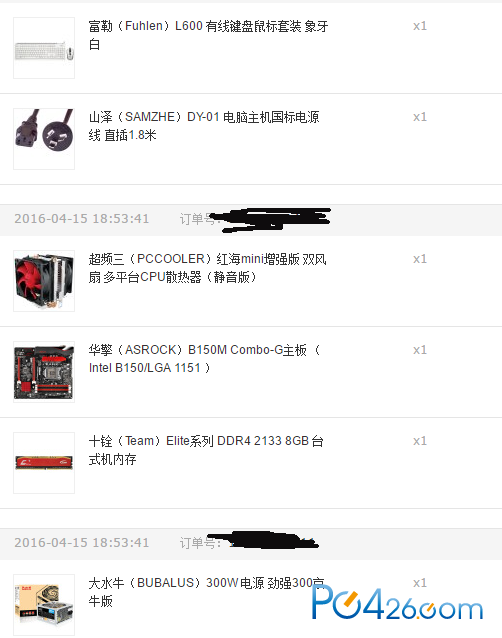
Task: Click the SAMZHE DY-01 power cable title
Action: (x=204, y=126)
